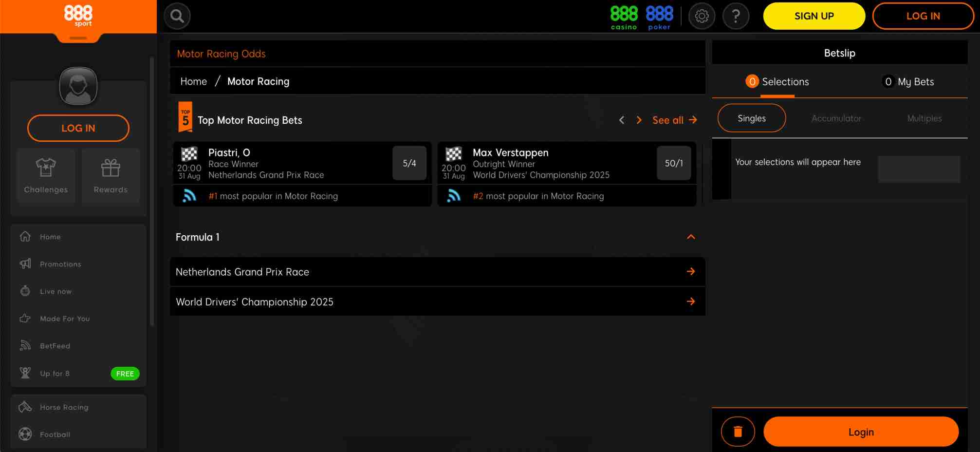980x452 pixels.
Task: Click the Top 5 badge icon
Action: [185, 117]
